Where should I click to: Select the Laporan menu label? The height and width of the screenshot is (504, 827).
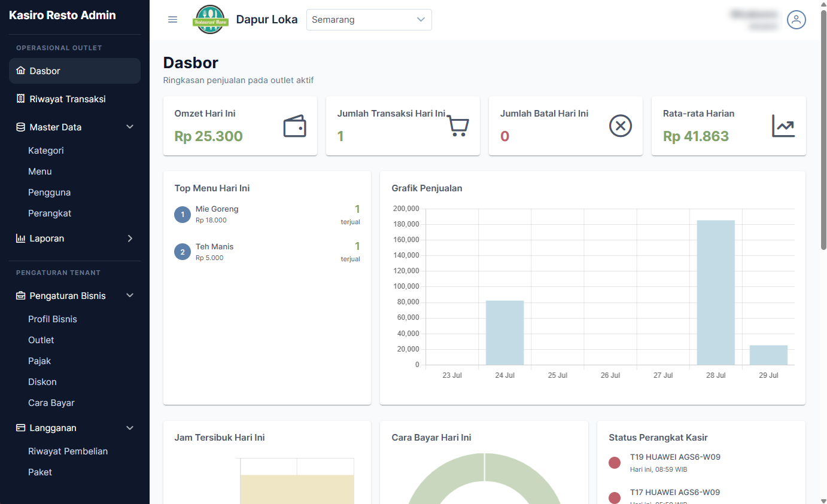tap(47, 238)
